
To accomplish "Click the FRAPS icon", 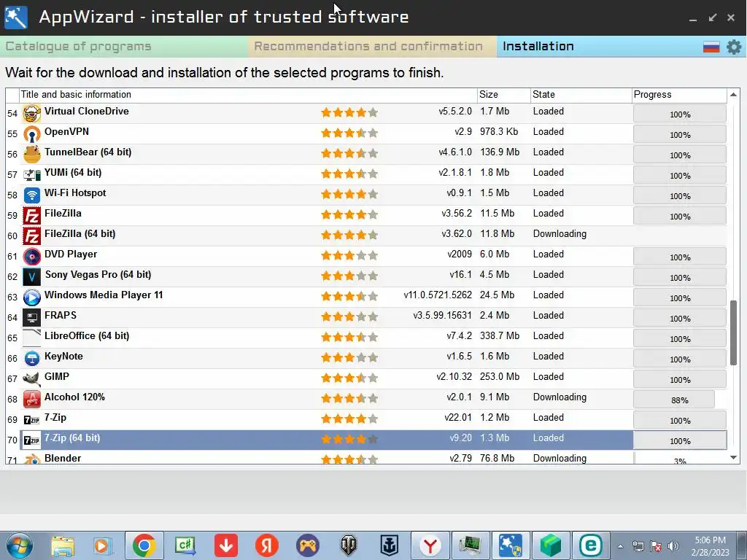I will pos(32,318).
